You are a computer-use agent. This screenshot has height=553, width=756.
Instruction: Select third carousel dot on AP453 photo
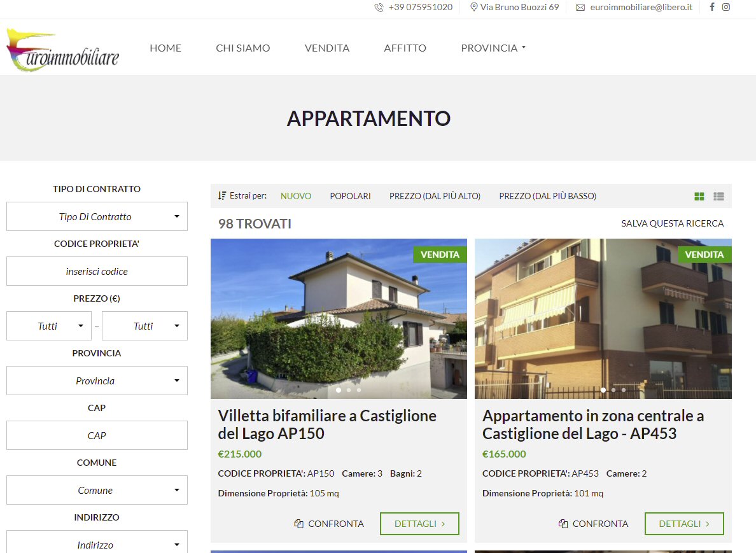coord(624,390)
